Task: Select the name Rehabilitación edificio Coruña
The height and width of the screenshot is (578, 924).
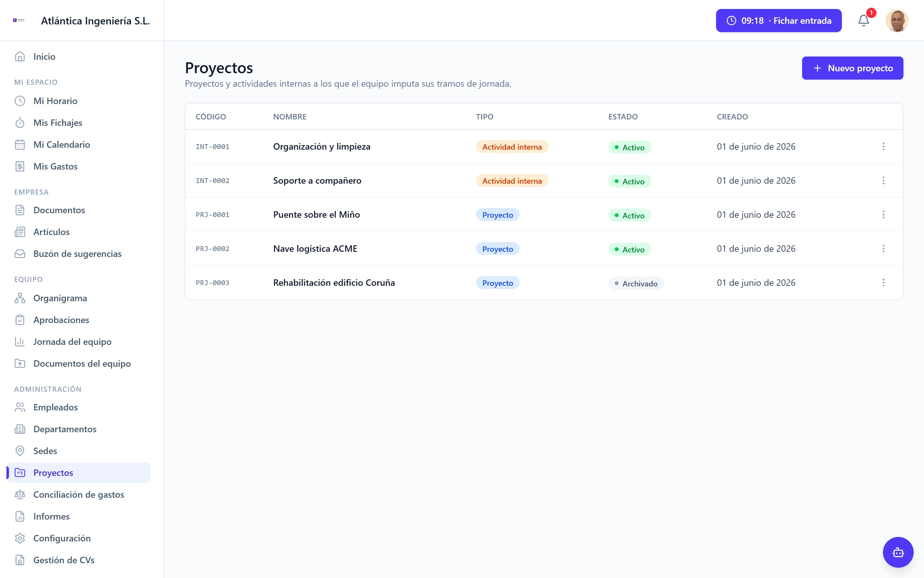Action: [334, 283]
